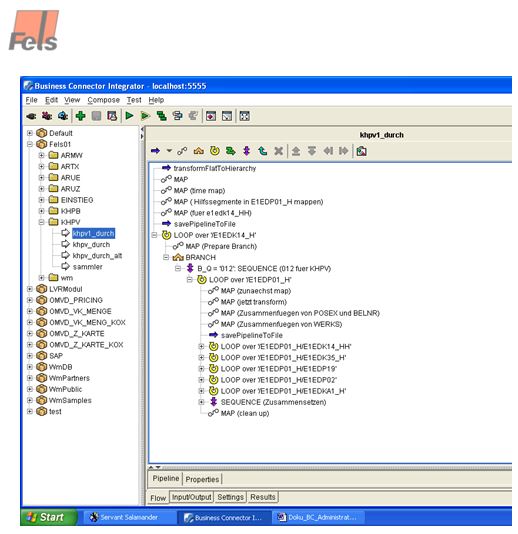This screenshot has height=534, width=518.
Task: Click the green plus New icon
Action: [x=80, y=116]
